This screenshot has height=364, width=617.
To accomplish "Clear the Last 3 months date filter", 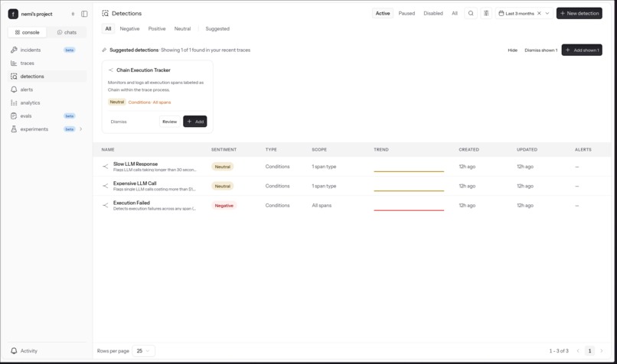I will (x=539, y=13).
